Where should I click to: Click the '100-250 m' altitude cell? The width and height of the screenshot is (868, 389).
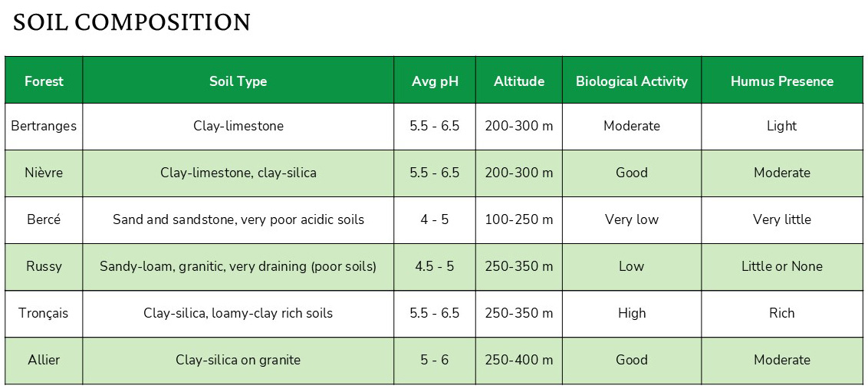click(x=519, y=219)
